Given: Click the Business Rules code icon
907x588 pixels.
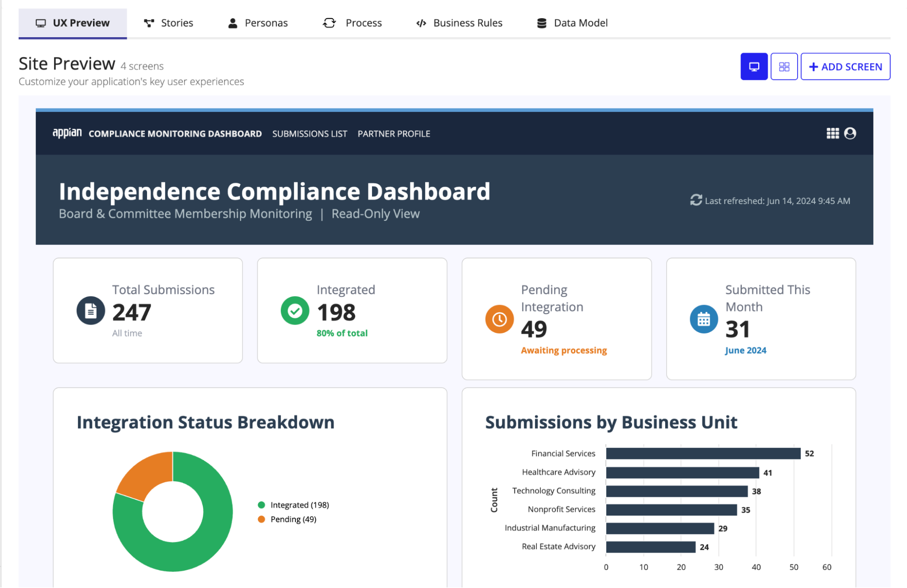Looking at the screenshot, I should coord(421,23).
